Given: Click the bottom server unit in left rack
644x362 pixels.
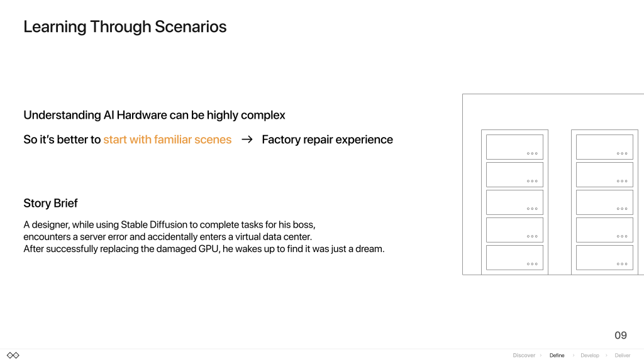Looking at the screenshot, I should (514, 257).
